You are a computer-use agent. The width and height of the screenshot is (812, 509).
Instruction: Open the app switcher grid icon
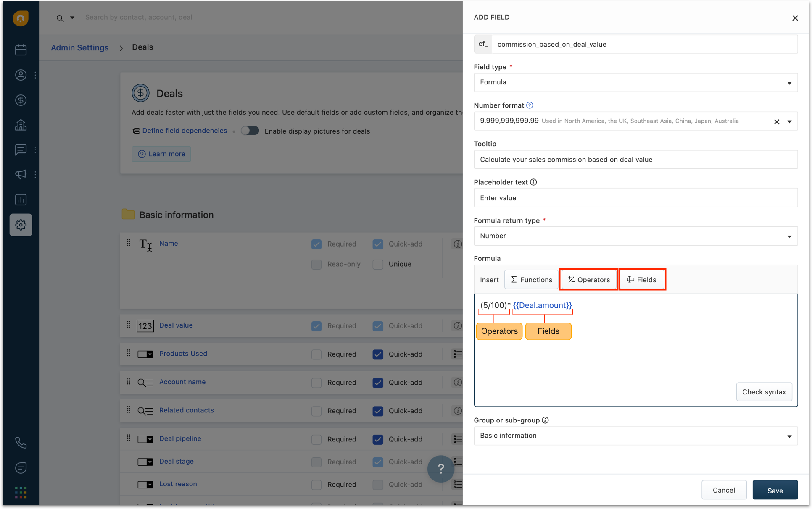click(x=21, y=492)
